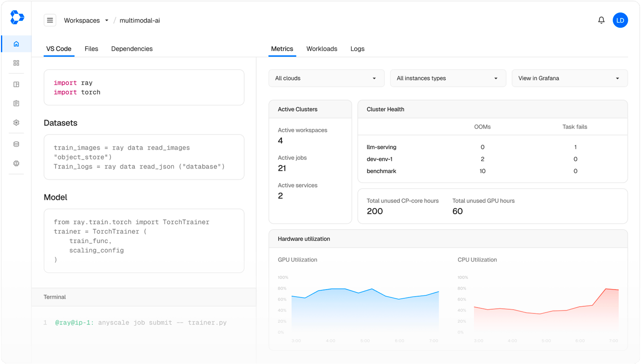
Task: Switch to the Logs tab
Action: [x=357, y=49]
